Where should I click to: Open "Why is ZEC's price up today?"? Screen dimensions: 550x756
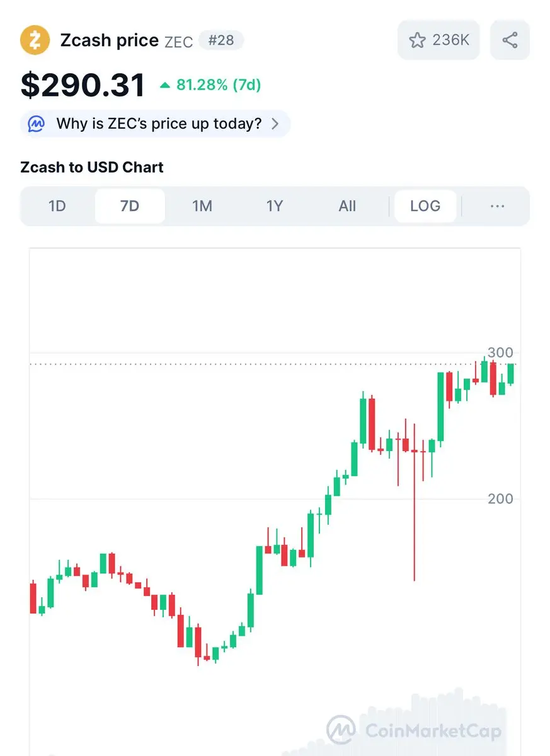tap(159, 123)
